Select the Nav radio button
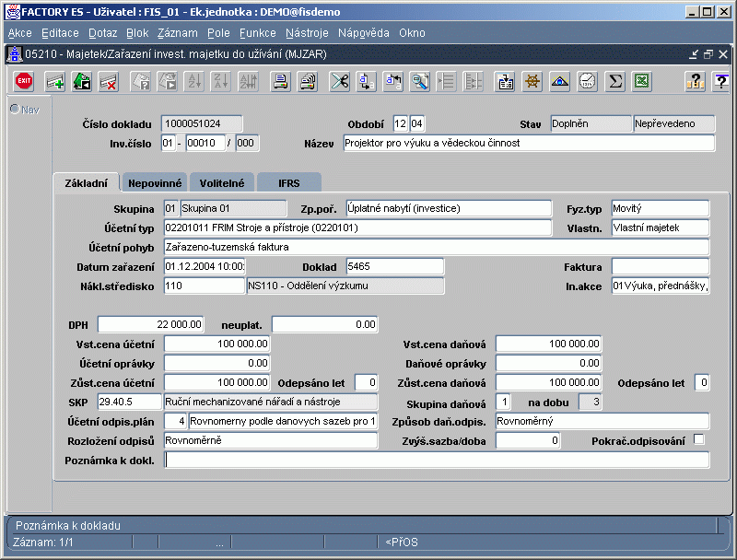This screenshot has height=560, width=737. 15,110
